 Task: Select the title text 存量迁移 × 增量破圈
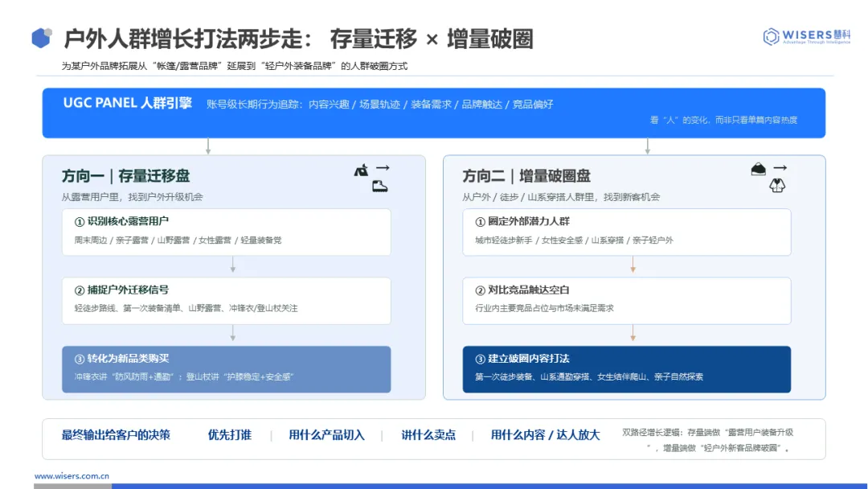(x=432, y=39)
